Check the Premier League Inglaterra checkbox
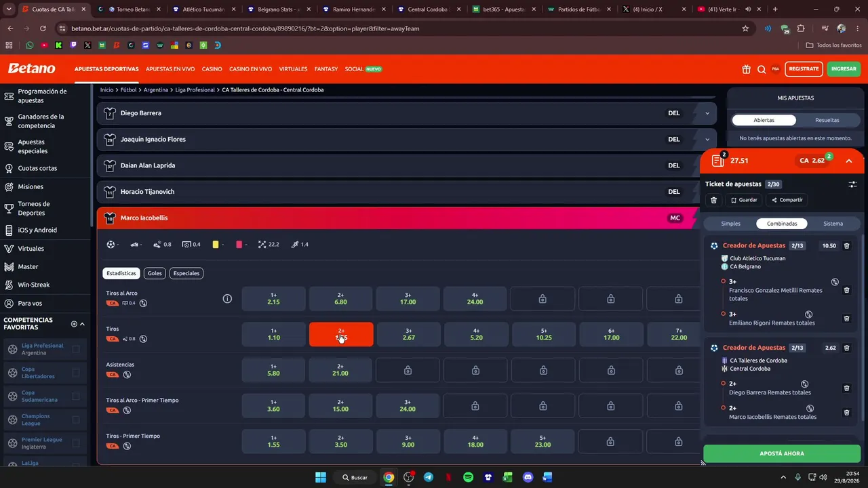This screenshot has height=488, width=868. click(76, 443)
